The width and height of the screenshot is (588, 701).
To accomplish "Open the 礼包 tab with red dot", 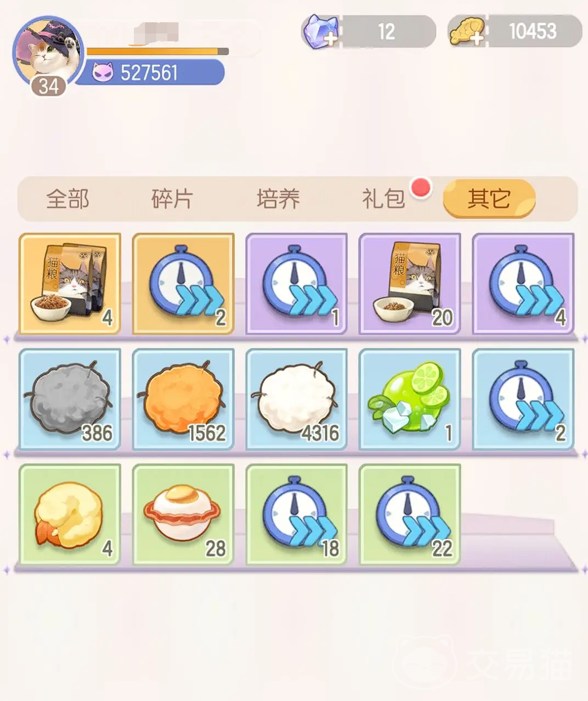I will coord(384,199).
